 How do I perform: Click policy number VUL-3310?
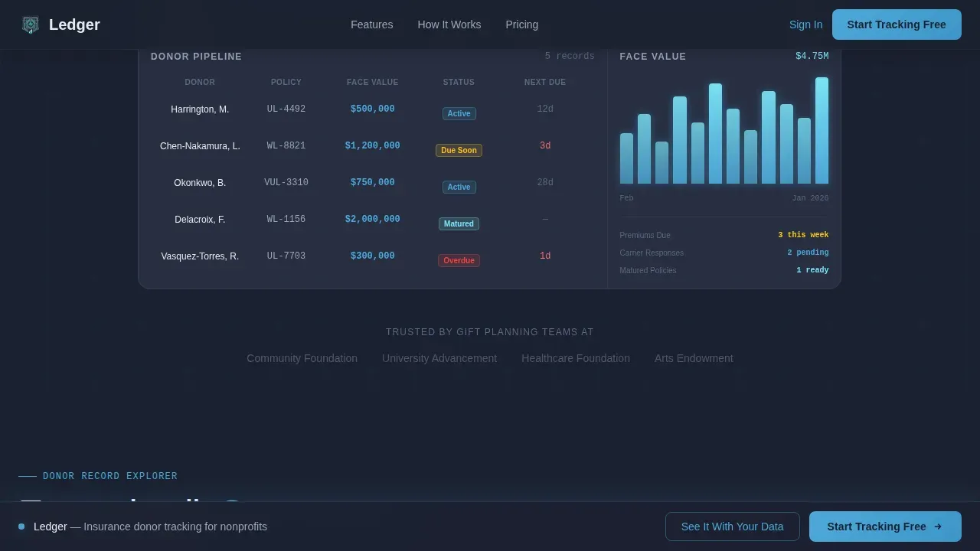coord(286,183)
